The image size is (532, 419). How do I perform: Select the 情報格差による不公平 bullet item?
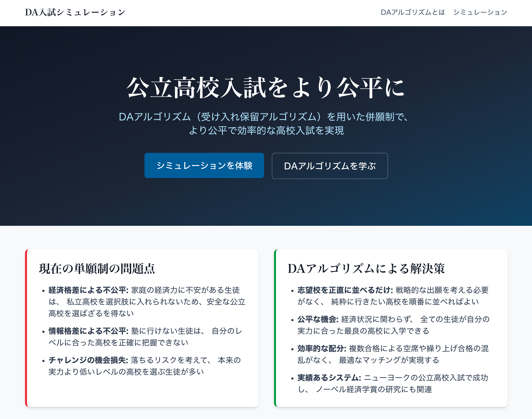coord(88,331)
